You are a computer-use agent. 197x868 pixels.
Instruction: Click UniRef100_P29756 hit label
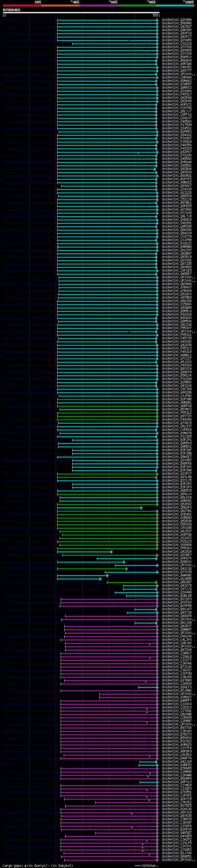pos(177,108)
